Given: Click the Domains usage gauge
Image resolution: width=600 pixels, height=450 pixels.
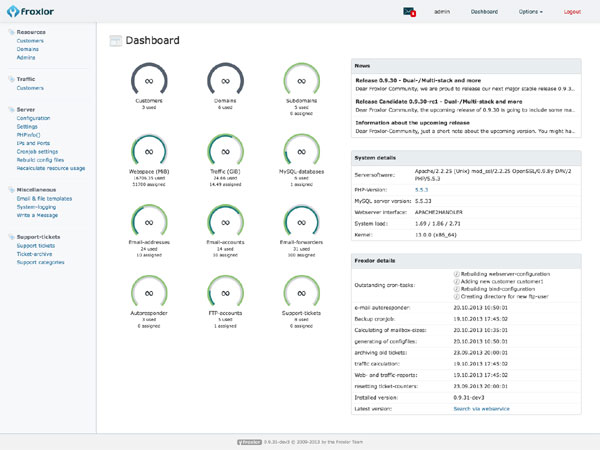Looking at the screenshot, I should 225,80.
